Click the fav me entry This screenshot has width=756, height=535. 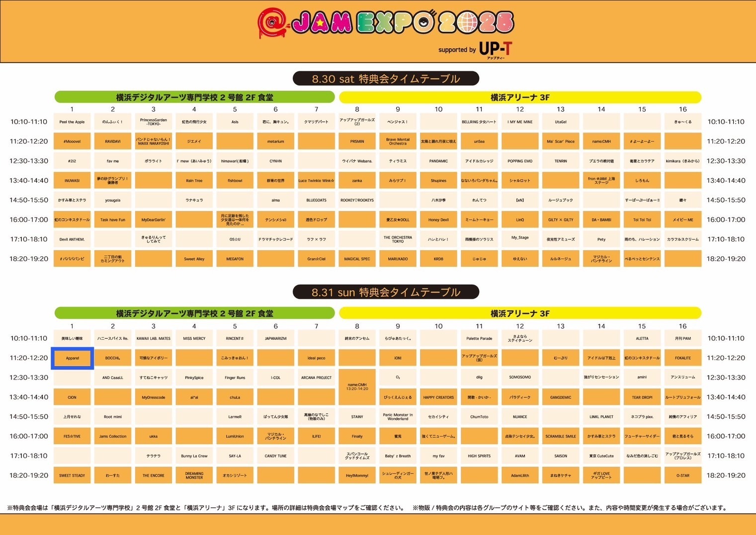113,161
